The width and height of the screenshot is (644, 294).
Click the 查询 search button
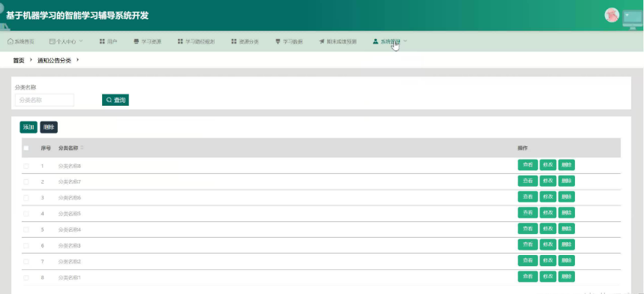tap(116, 100)
